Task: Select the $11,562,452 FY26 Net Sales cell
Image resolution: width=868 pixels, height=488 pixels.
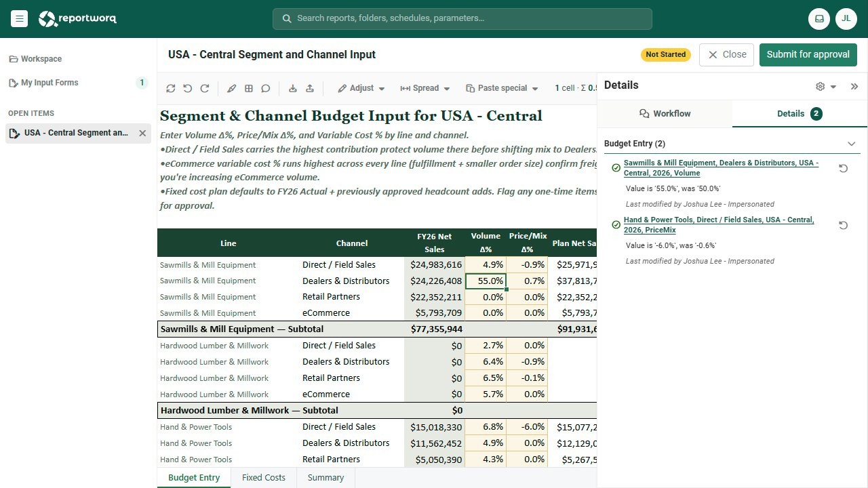Action: 435,443
